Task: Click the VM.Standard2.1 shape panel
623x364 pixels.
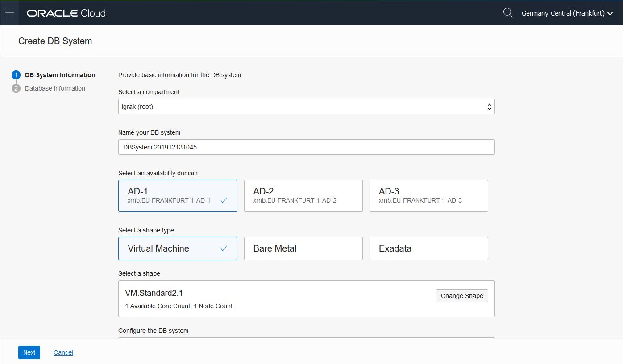Action: coord(268,299)
